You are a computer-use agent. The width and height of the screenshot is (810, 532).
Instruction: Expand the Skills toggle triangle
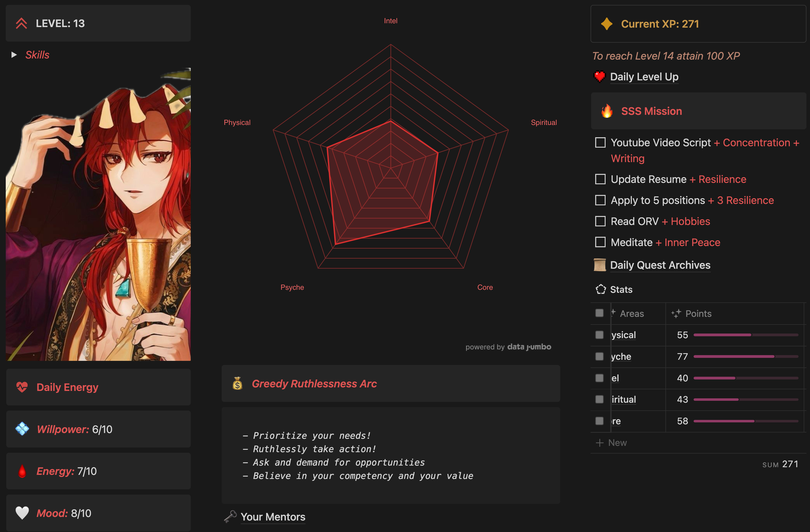point(14,55)
